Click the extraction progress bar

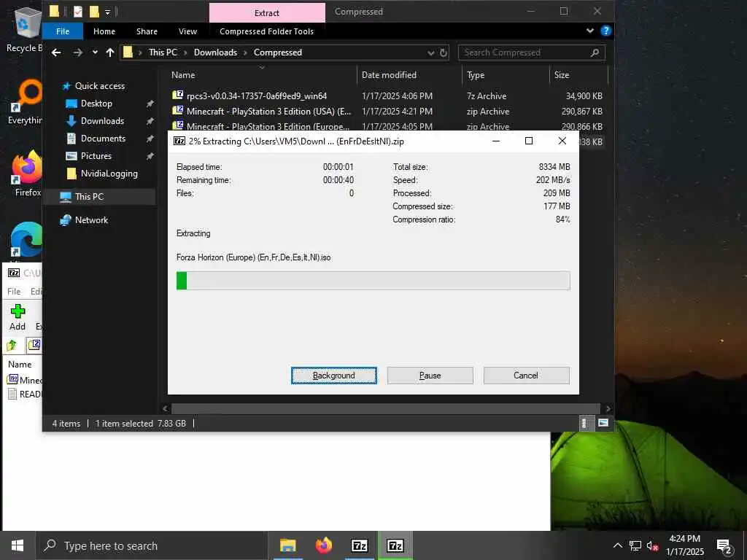click(x=373, y=281)
